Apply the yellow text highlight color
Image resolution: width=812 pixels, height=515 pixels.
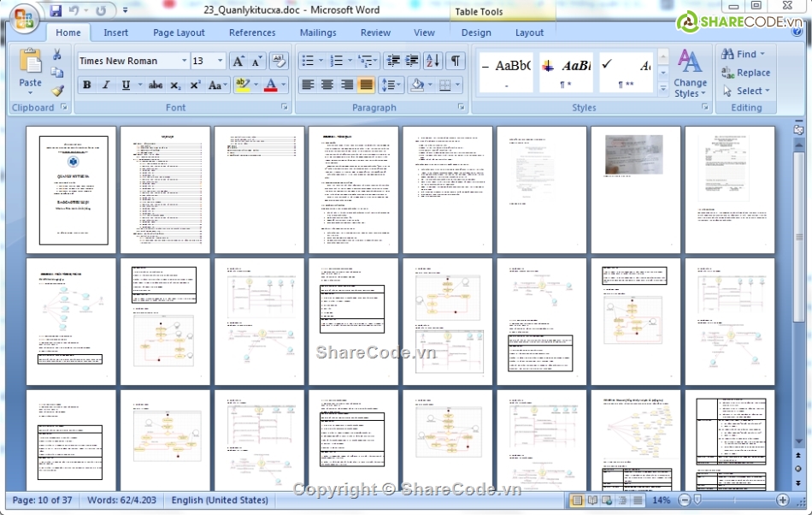pos(242,85)
